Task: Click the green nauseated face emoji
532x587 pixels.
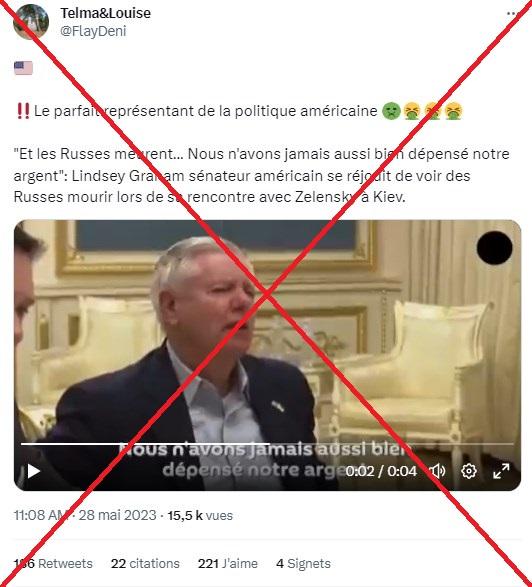Action: (391, 111)
